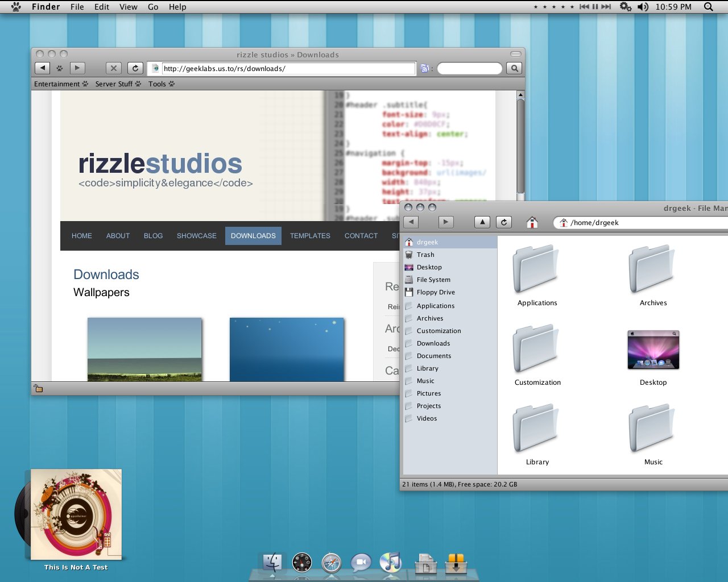
Task: Launch iTunes from the dock
Action: 391,562
